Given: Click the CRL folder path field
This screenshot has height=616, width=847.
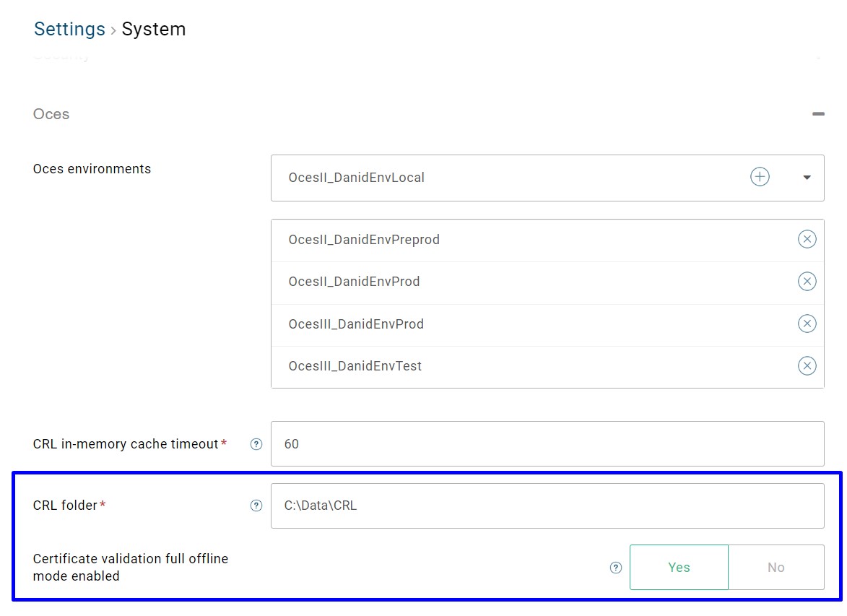Looking at the screenshot, I should point(547,506).
